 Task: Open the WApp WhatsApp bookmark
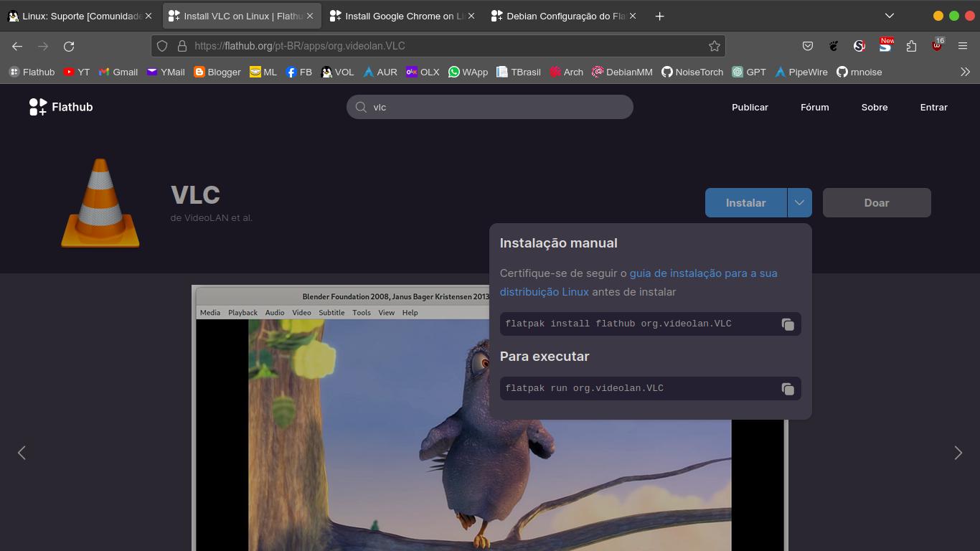coord(468,72)
